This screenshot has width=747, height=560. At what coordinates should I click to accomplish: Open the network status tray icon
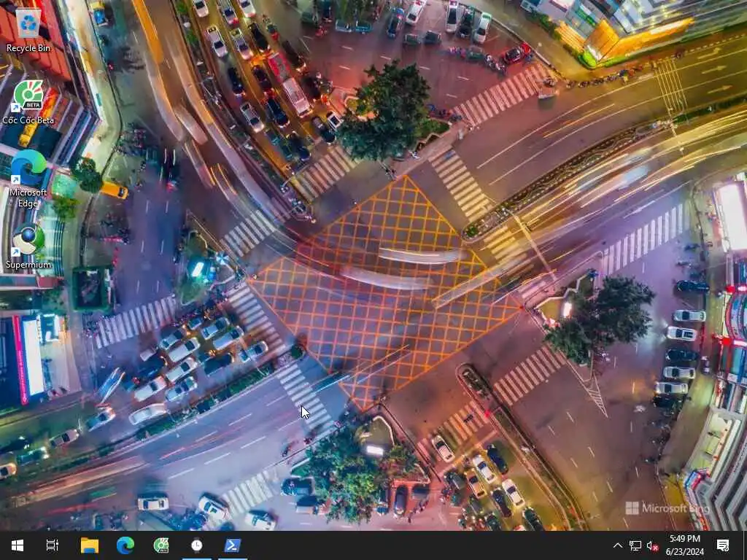635,545
